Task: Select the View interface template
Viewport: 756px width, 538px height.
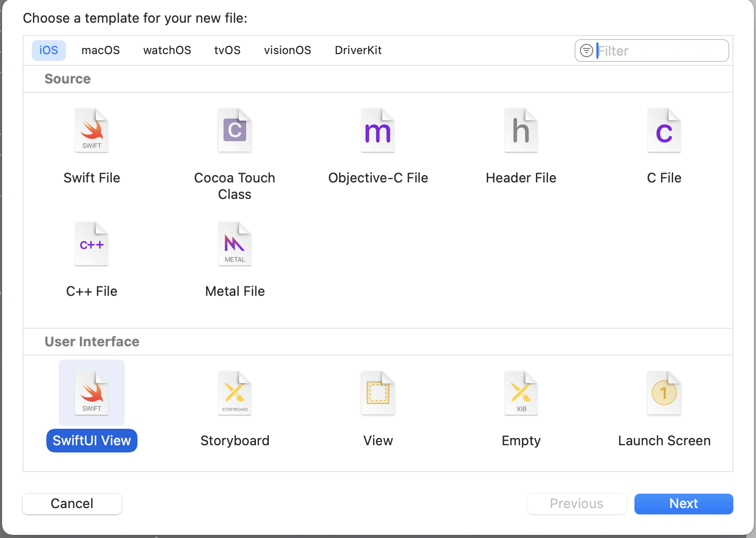Action: tap(378, 393)
